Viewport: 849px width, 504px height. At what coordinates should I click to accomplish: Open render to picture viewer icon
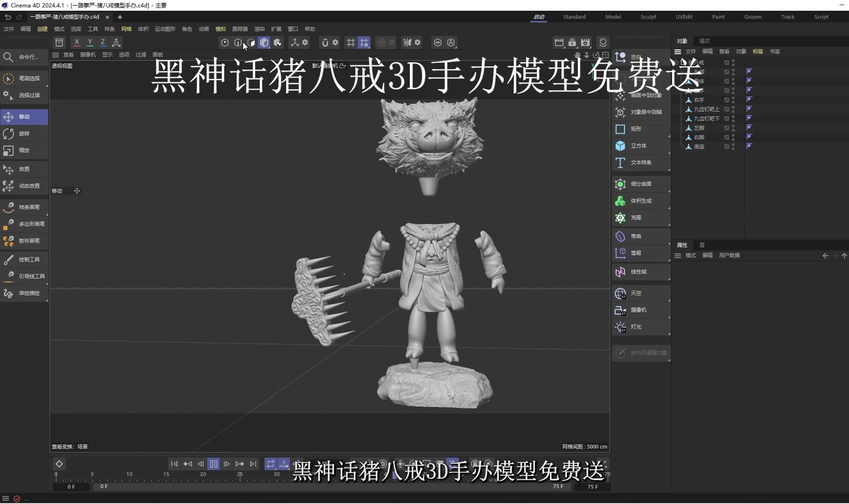pyautogui.click(x=572, y=42)
